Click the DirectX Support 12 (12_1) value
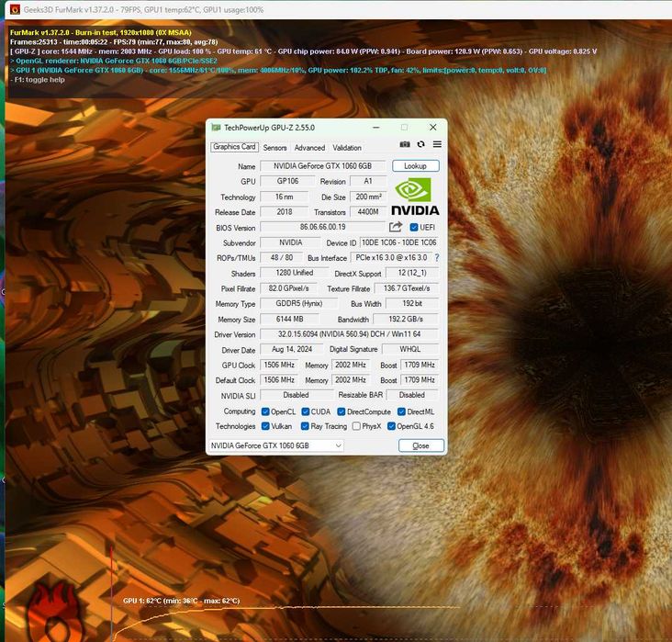 (x=412, y=273)
